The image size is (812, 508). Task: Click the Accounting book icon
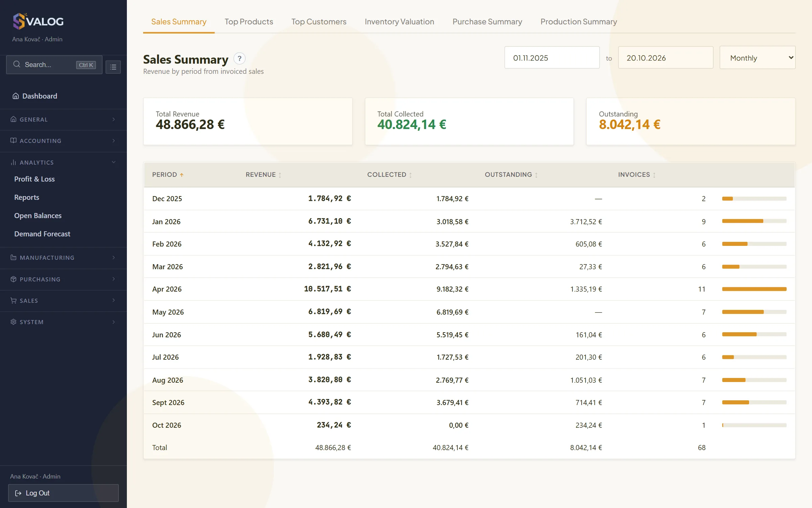coord(14,141)
